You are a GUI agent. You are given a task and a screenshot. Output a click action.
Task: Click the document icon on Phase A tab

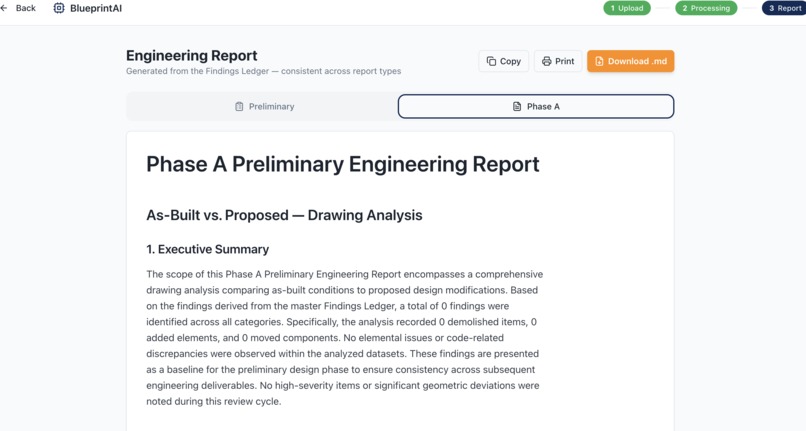[x=517, y=106]
